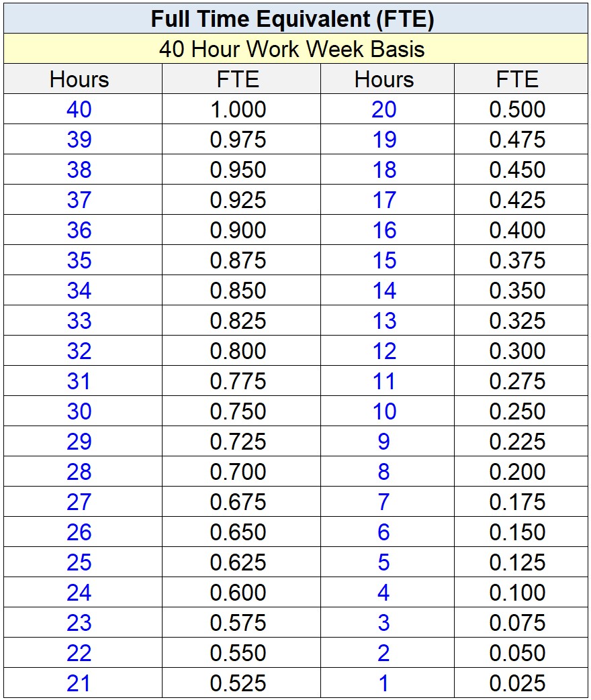Image resolution: width=591 pixels, height=700 pixels.
Task: Click the second FTE column header
Action: 520,79
